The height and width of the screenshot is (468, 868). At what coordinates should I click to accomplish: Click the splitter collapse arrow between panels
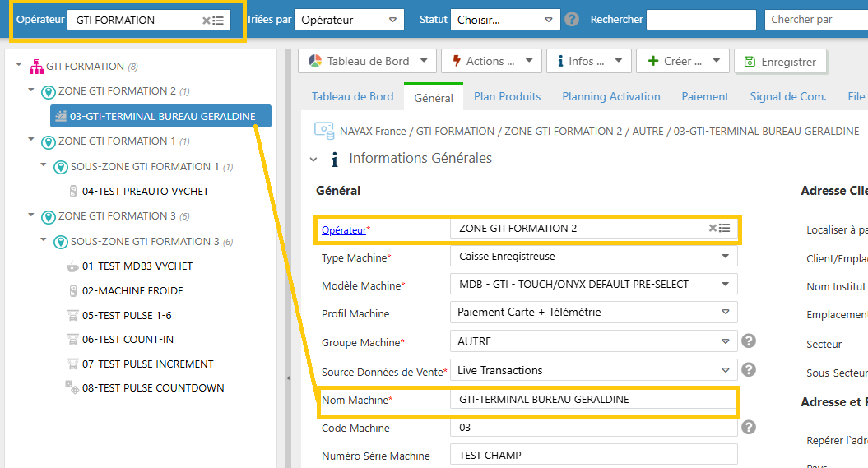coord(288,378)
